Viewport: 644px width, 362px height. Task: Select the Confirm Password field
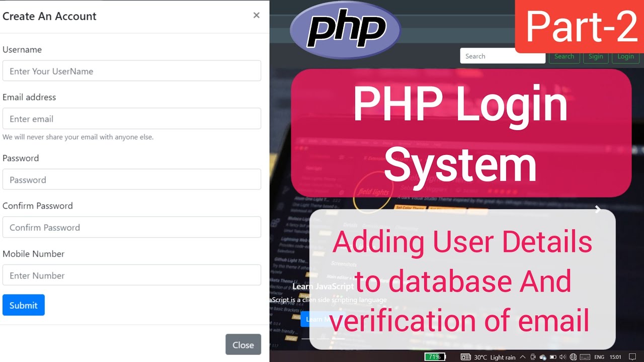coord(132,227)
